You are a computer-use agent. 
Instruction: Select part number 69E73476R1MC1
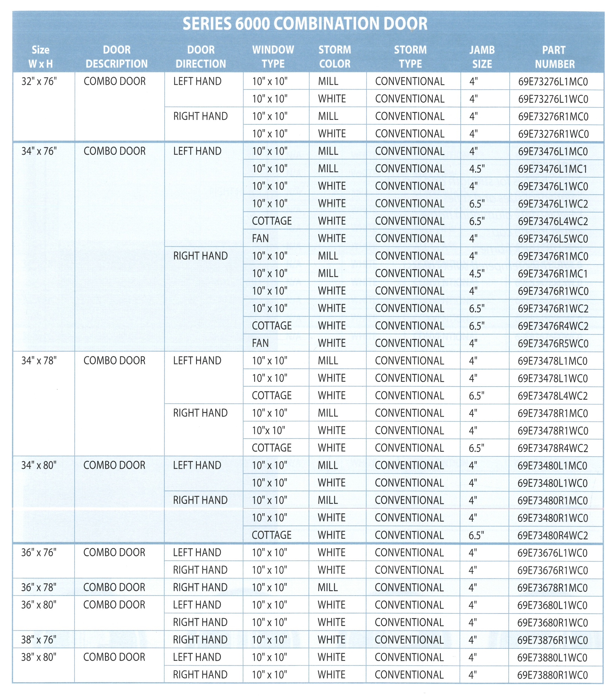click(553, 274)
